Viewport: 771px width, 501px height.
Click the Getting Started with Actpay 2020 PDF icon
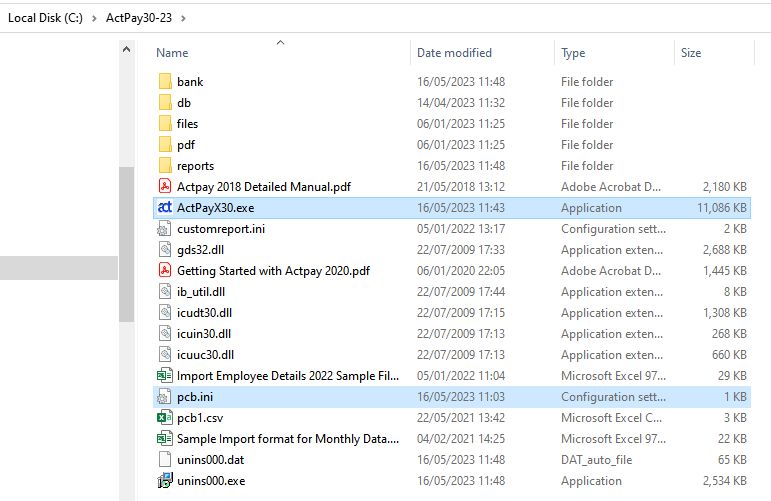pyautogui.click(x=165, y=271)
